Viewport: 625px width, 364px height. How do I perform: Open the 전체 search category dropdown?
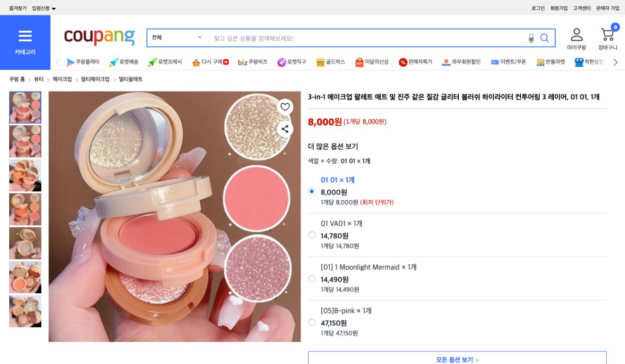(x=177, y=37)
